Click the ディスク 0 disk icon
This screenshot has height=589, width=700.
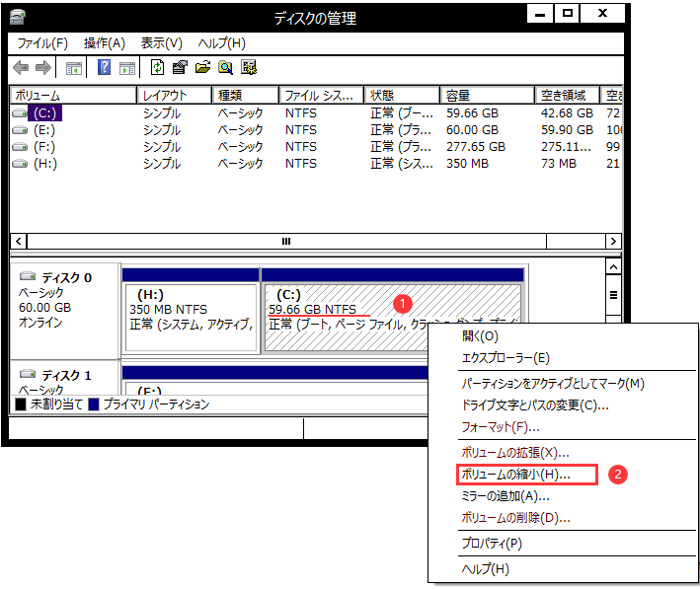(x=28, y=276)
